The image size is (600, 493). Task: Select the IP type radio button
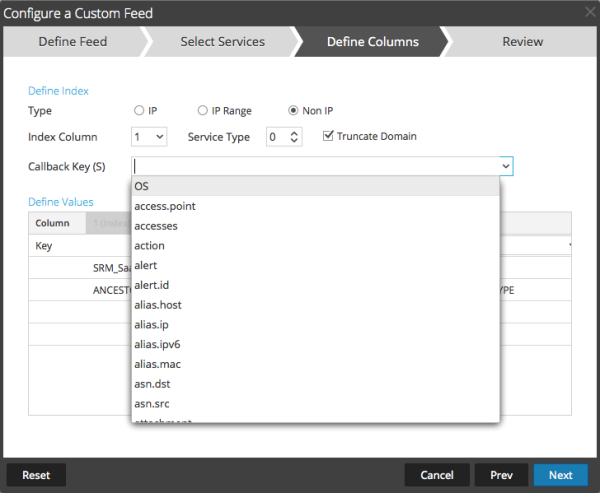(x=139, y=111)
